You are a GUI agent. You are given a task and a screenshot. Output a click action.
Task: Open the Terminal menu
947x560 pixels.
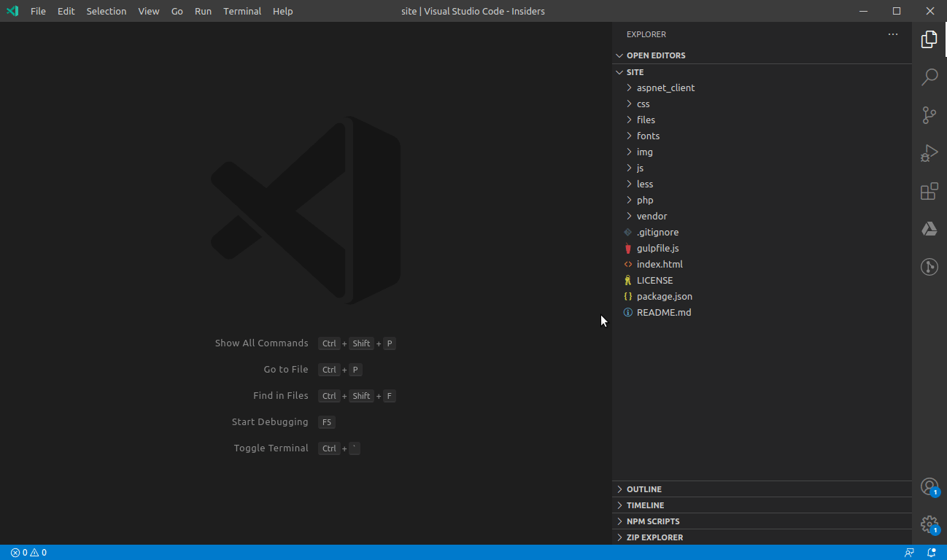(x=242, y=11)
